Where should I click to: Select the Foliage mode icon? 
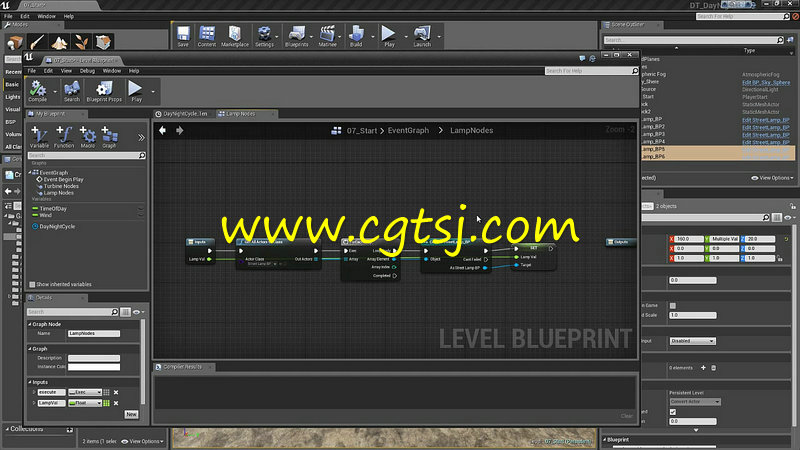pyautogui.click(x=81, y=42)
